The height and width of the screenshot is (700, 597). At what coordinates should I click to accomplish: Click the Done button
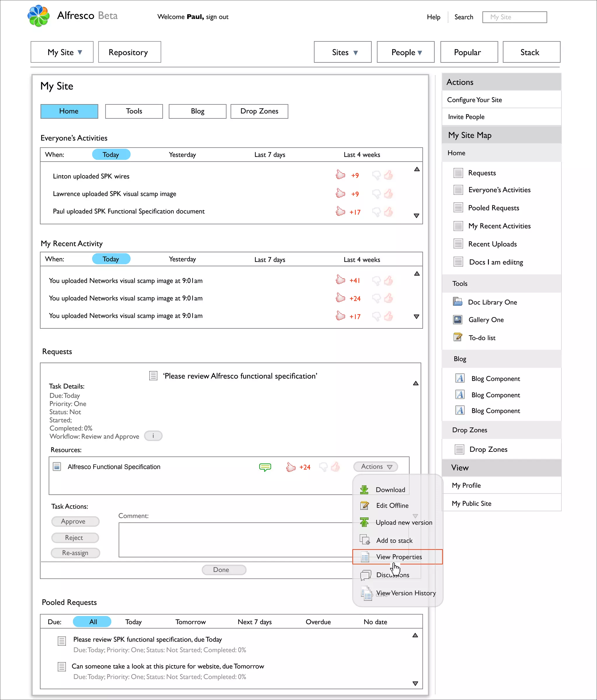tap(224, 570)
